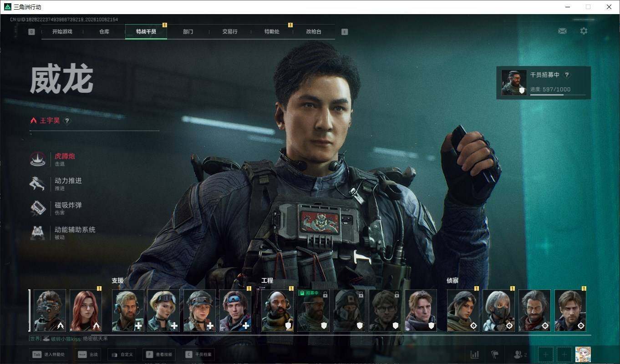Screen dimensions: 620x364
Task: Click the Q key tab-switch icon
Action: pos(31,32)
